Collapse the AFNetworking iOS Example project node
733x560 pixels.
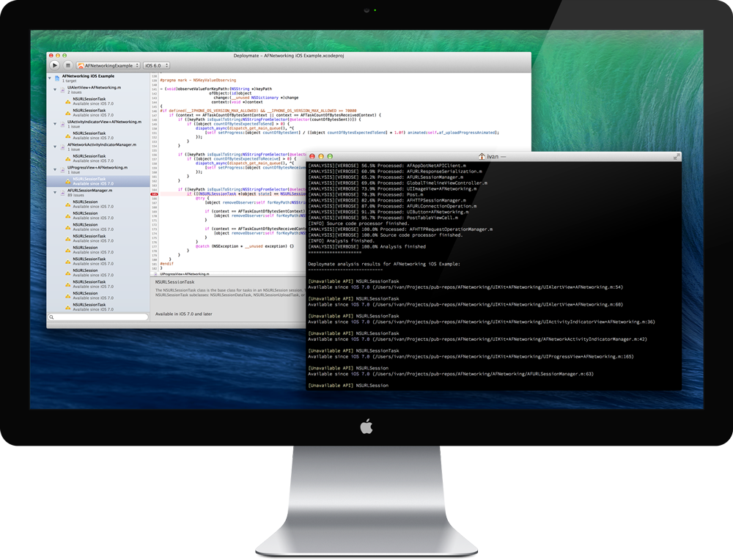coord(50,78)
